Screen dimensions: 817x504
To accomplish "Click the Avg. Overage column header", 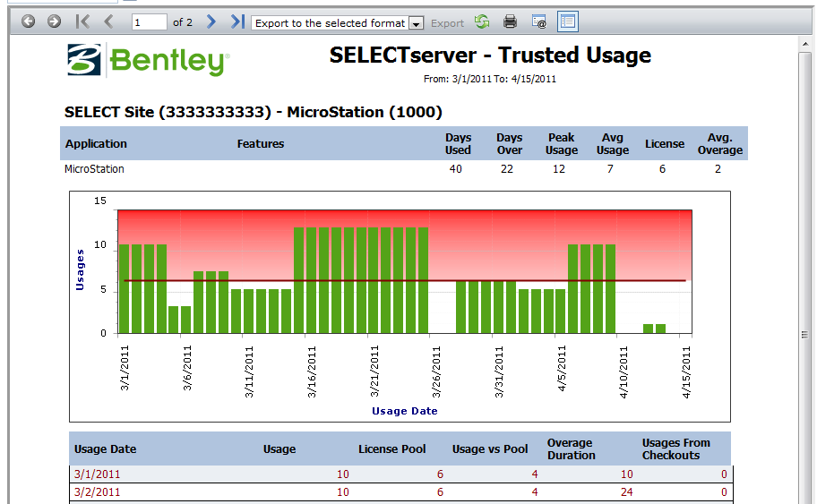I will 720,144.
